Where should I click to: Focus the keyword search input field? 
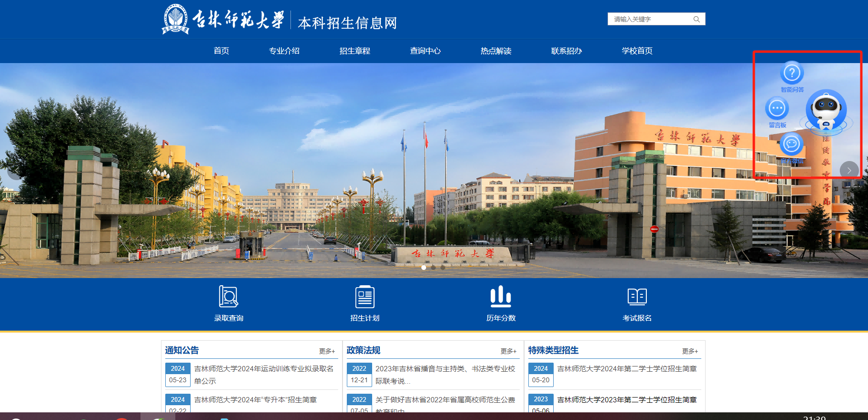tap(650, 19)
